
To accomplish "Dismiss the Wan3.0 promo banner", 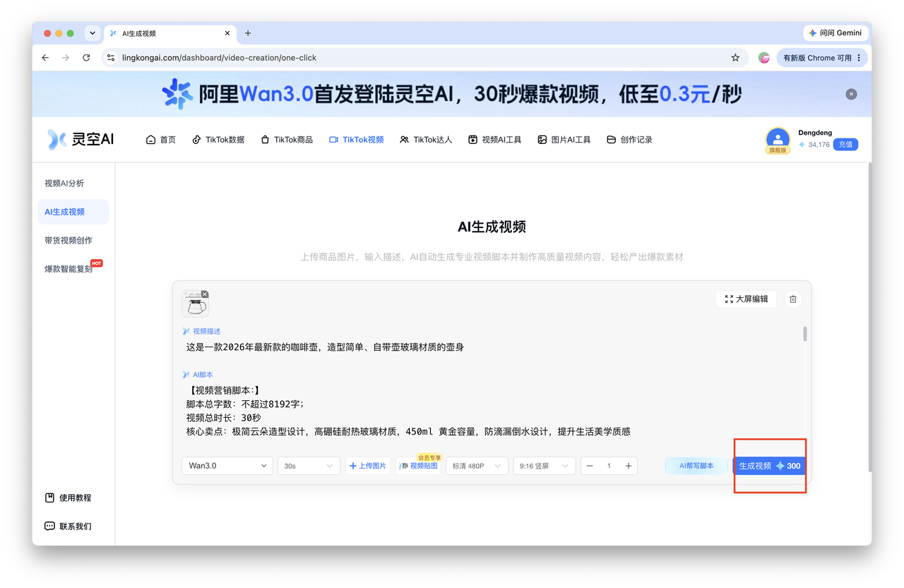I will [x=851, y=94].
